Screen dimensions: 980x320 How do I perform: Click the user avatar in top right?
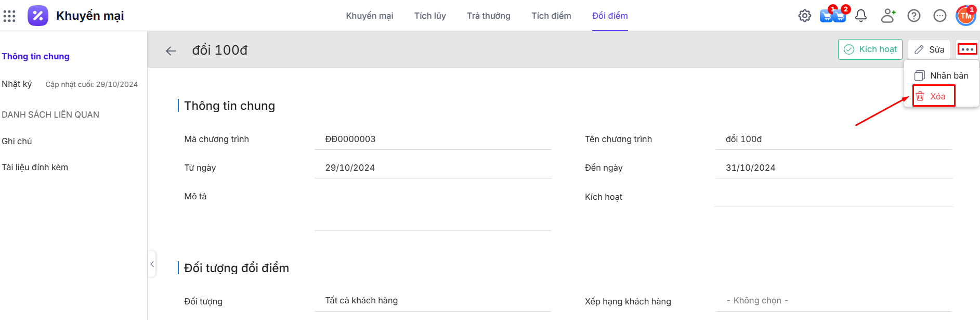[x=965, y=16]
